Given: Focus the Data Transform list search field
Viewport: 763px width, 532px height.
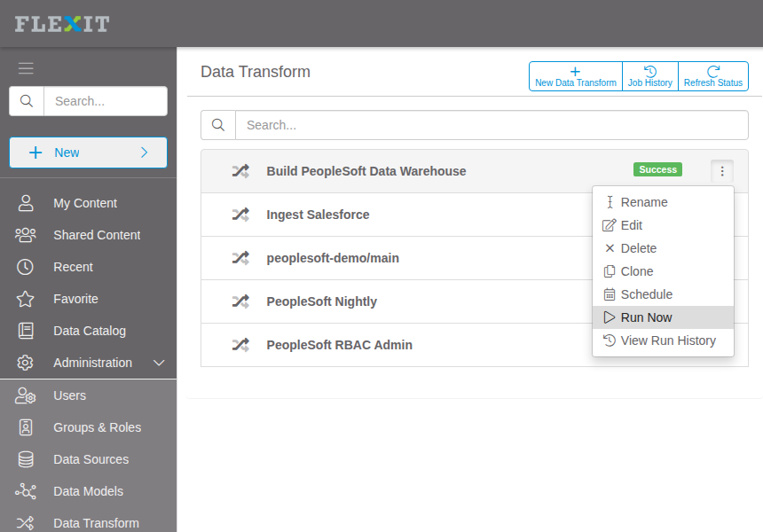Looking at the screenshot, I should [492, 125].
